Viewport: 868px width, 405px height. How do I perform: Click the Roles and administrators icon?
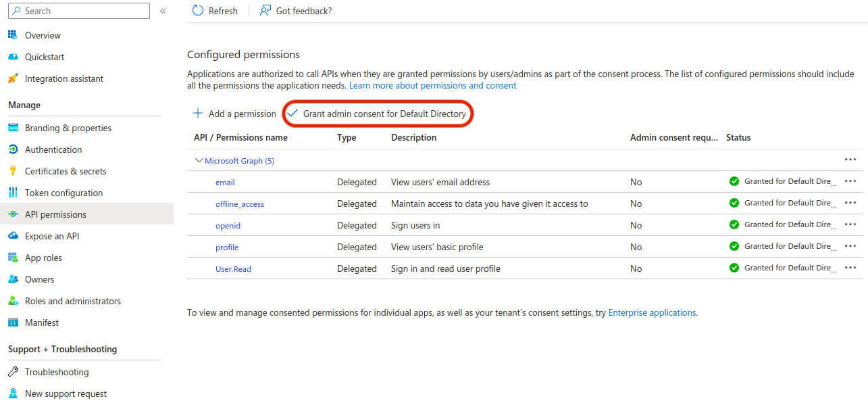point(12,301)
